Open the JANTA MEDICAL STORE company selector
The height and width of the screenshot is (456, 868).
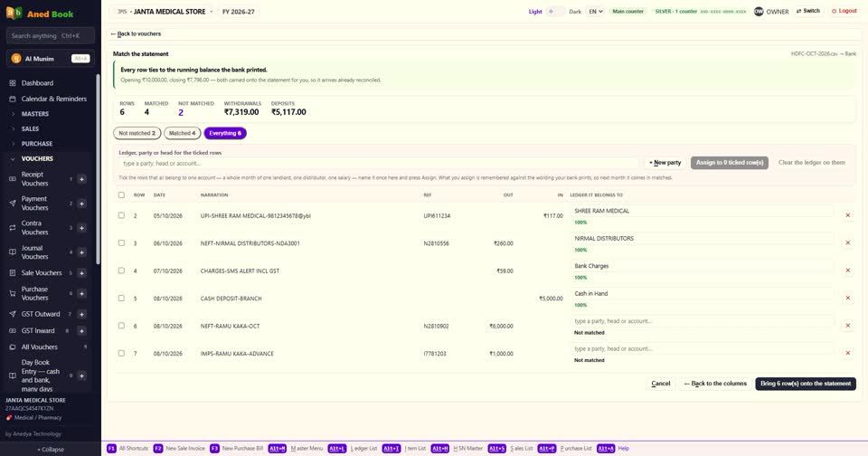point(165,11)
